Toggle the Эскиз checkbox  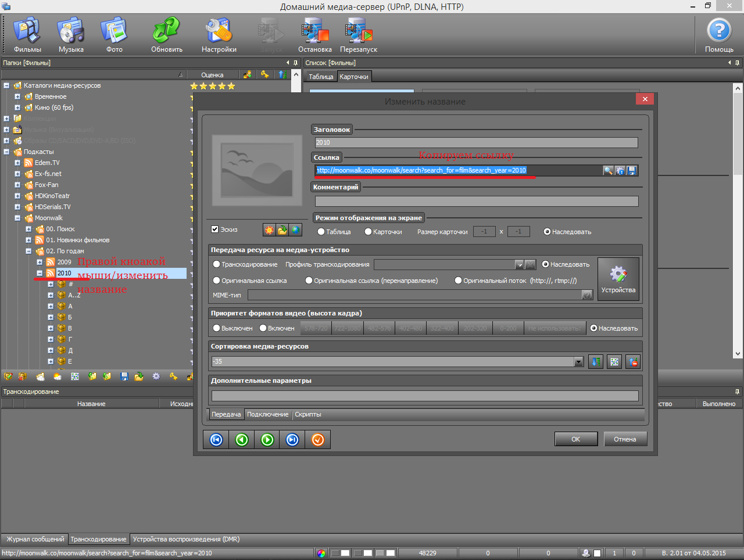215,229
